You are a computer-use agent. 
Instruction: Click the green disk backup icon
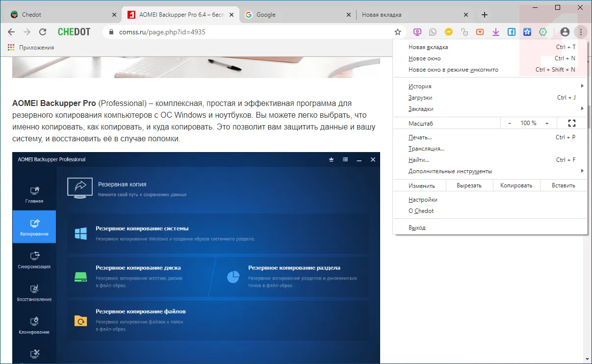[x=81, y=277]
